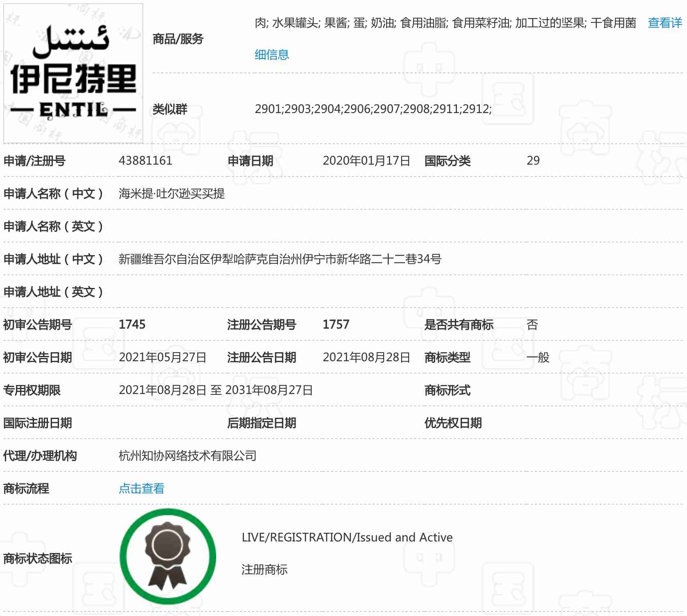Click the application number 43881161
687x616 pixels.
(x=145, y=161)
